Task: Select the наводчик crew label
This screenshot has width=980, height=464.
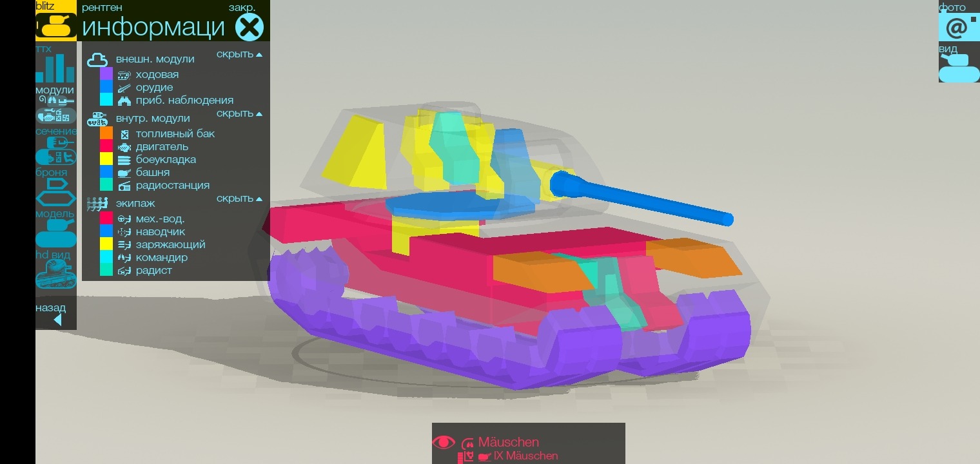Action: click(x=161, y=232)
